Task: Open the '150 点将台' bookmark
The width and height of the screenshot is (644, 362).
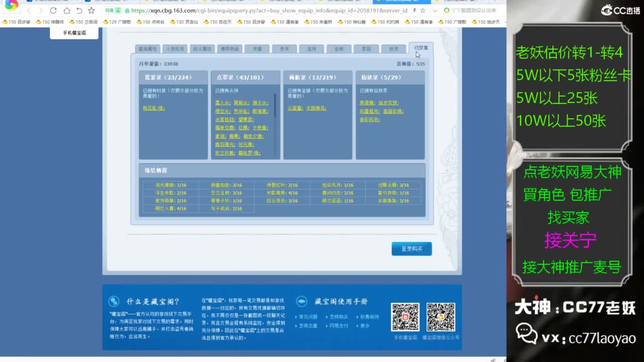Action: point(150,22)
